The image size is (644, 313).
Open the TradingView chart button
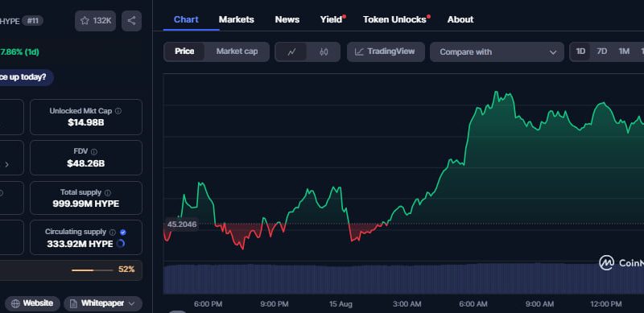[386, 51]
